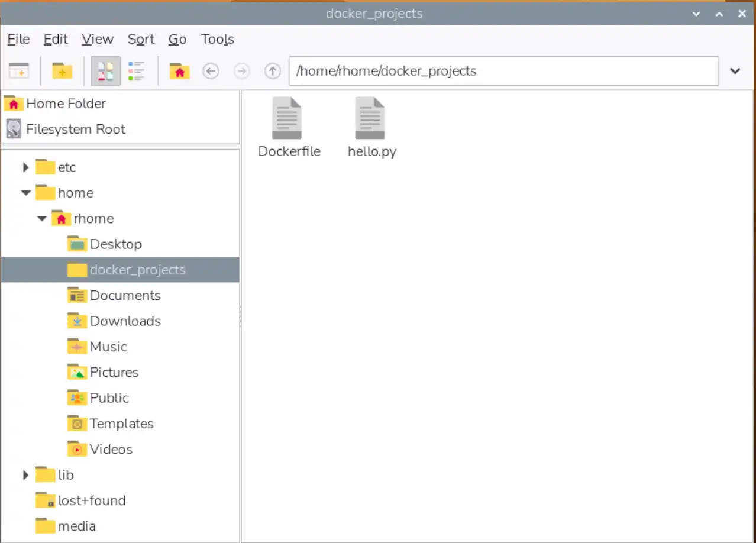Open the Go menu

point(177,39)
